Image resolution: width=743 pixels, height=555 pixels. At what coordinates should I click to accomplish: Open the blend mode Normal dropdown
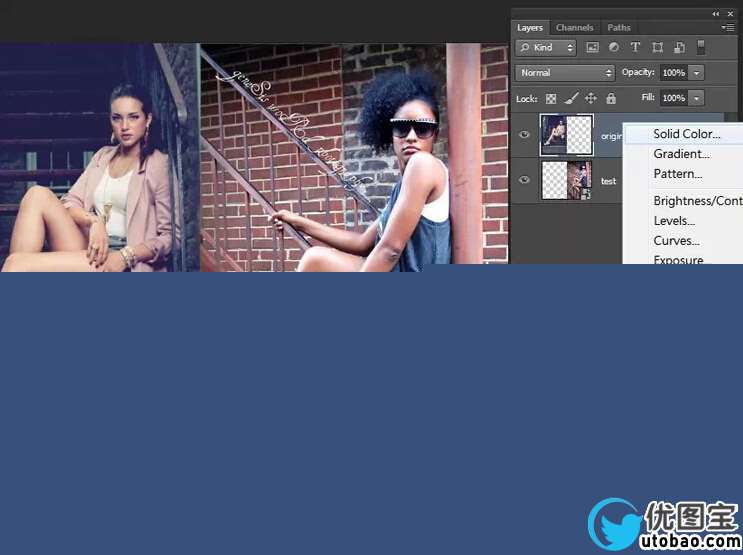coord(565,73)
